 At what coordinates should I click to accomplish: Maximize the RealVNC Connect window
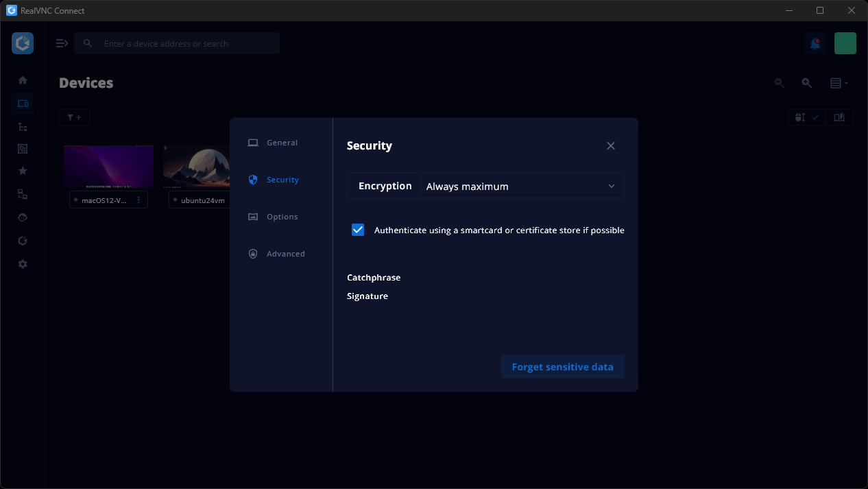click(x=820, y=10)
